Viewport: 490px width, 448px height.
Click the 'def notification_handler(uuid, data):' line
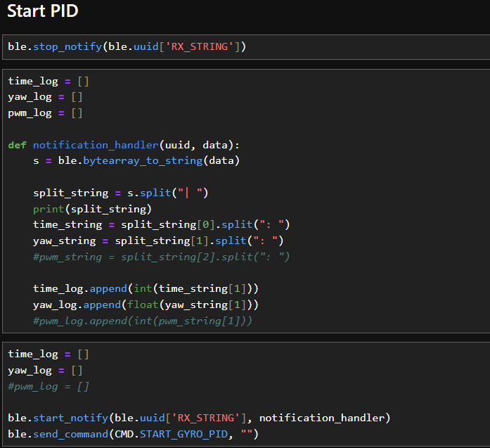(124, 145)
